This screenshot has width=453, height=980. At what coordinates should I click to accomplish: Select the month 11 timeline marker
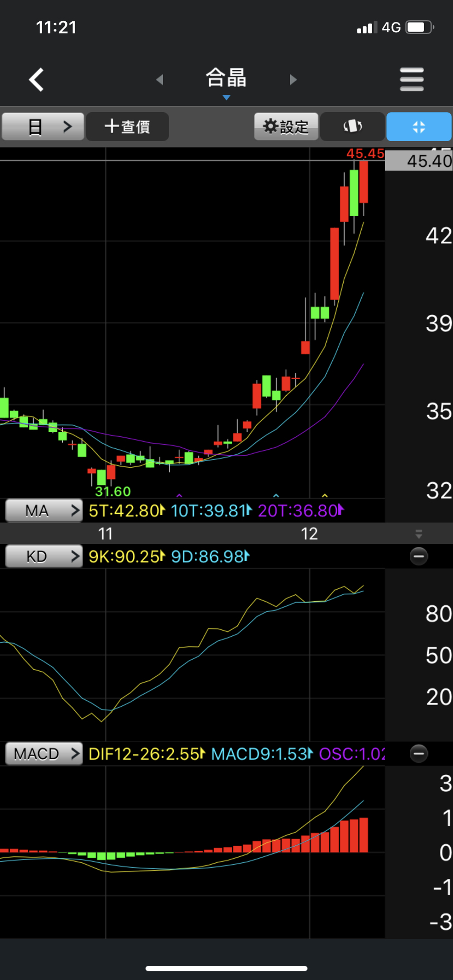(105, 534)
